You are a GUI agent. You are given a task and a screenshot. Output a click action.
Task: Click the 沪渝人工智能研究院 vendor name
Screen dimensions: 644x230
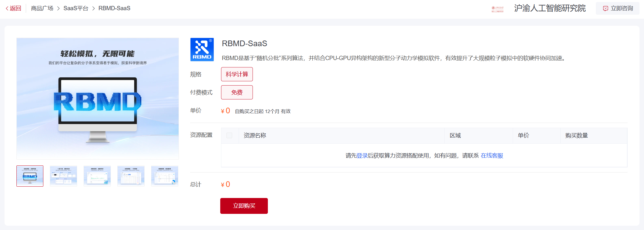[550, 8]
